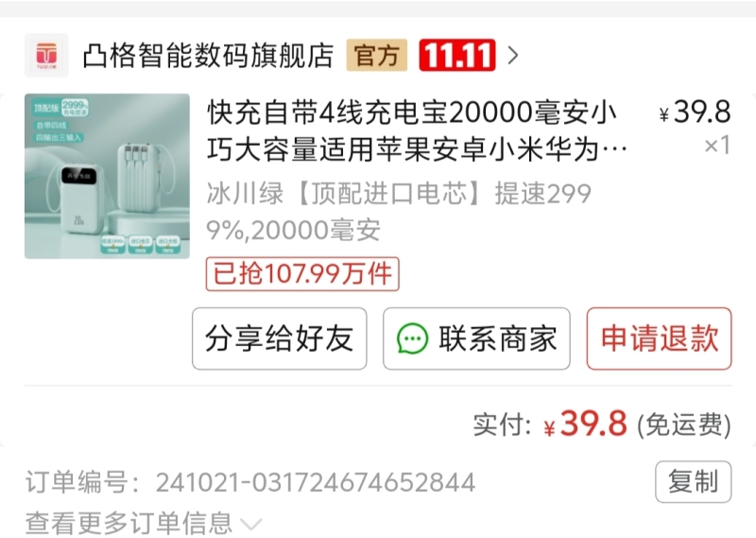Open the product title 快充自带4线充电宝
The height and width of the screenshot is (538, 756).
[x=417, y=130]
